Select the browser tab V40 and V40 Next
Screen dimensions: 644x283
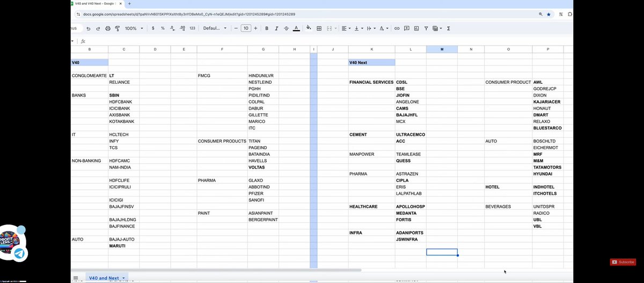(97, 4)
